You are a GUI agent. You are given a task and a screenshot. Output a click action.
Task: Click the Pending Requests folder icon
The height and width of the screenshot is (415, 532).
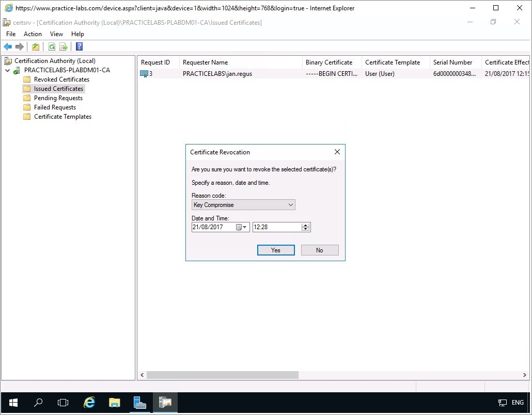tap(27, 98)
